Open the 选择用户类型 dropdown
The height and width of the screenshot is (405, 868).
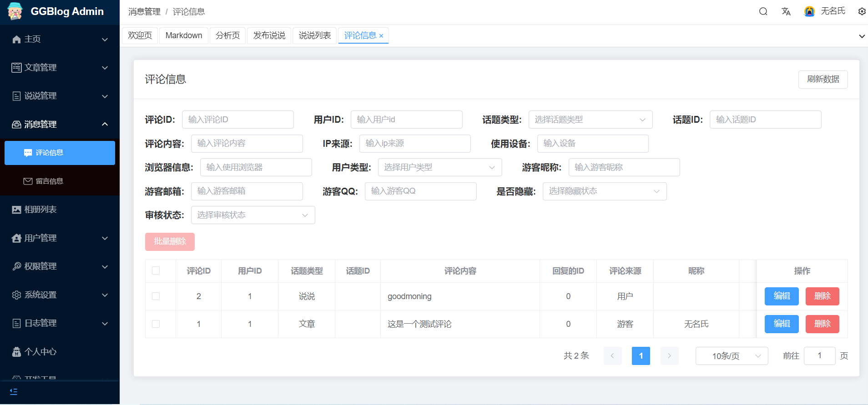click(440, 167)
